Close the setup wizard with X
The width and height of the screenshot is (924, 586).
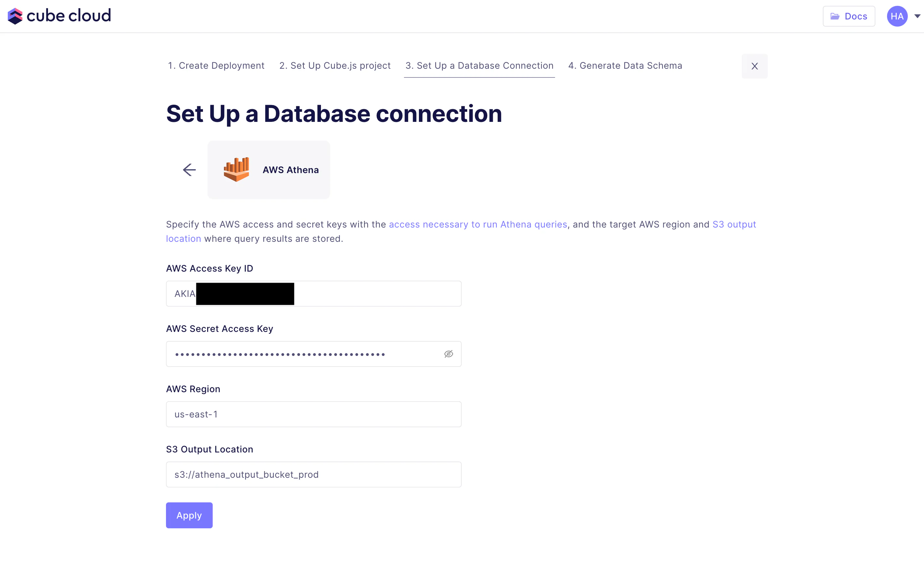[754, 66]
